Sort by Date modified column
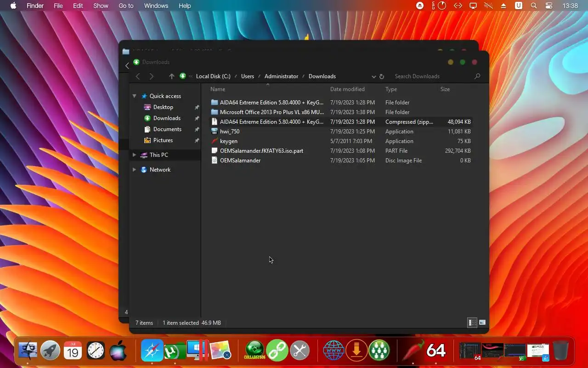The image size is (588, 368). tap(347, 89)
